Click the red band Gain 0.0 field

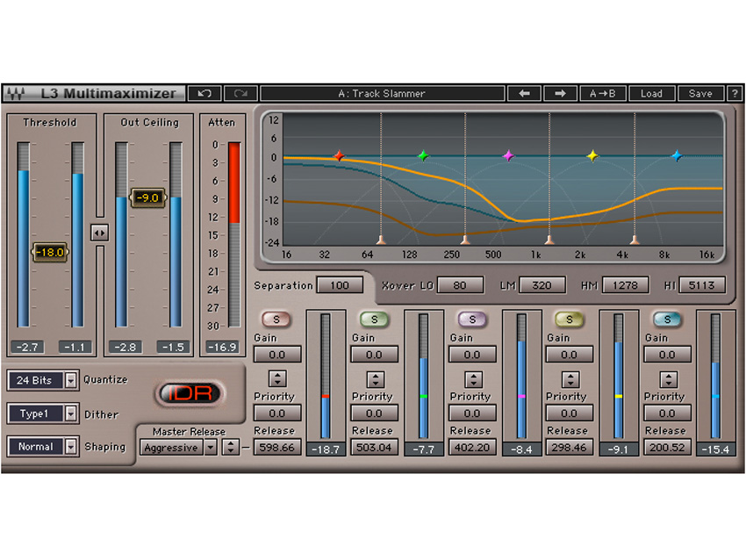[x=277, y=355]
